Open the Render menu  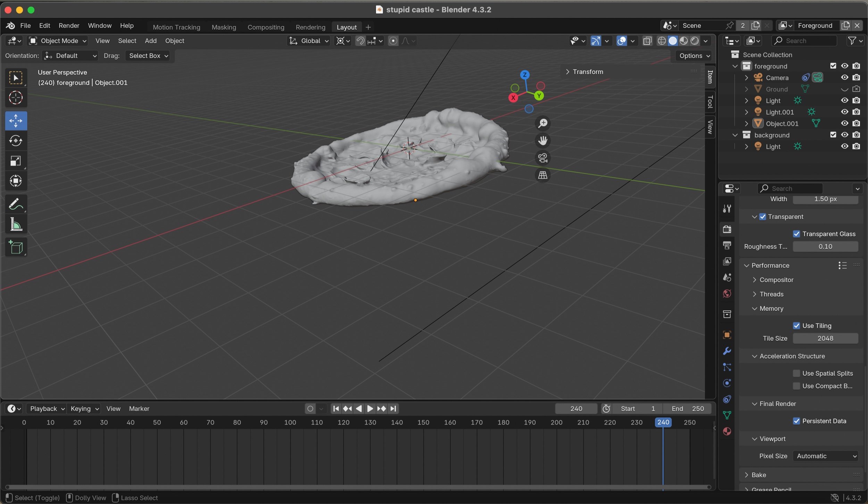(x=69, y=26)
